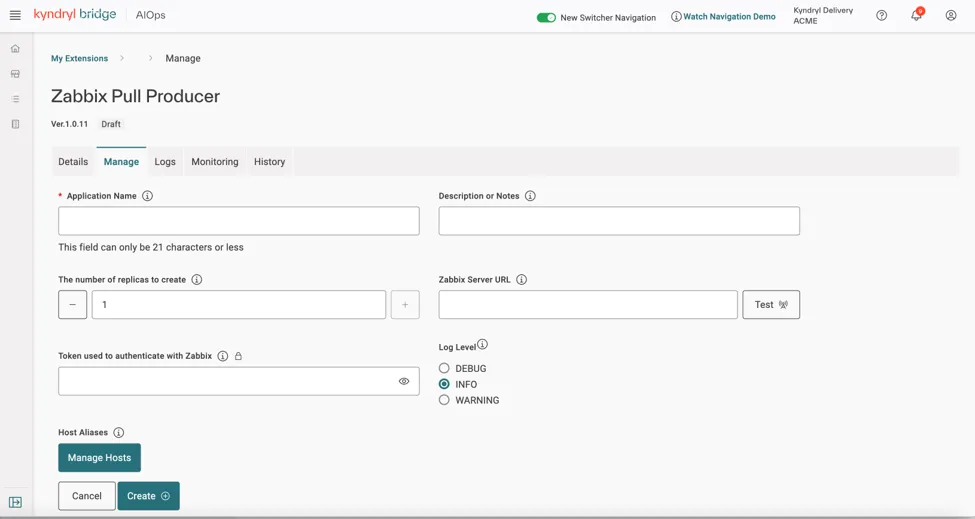975x519 pixels.
Task: Show info for Zabbix Server URL
Action: (x=521, y=280)
